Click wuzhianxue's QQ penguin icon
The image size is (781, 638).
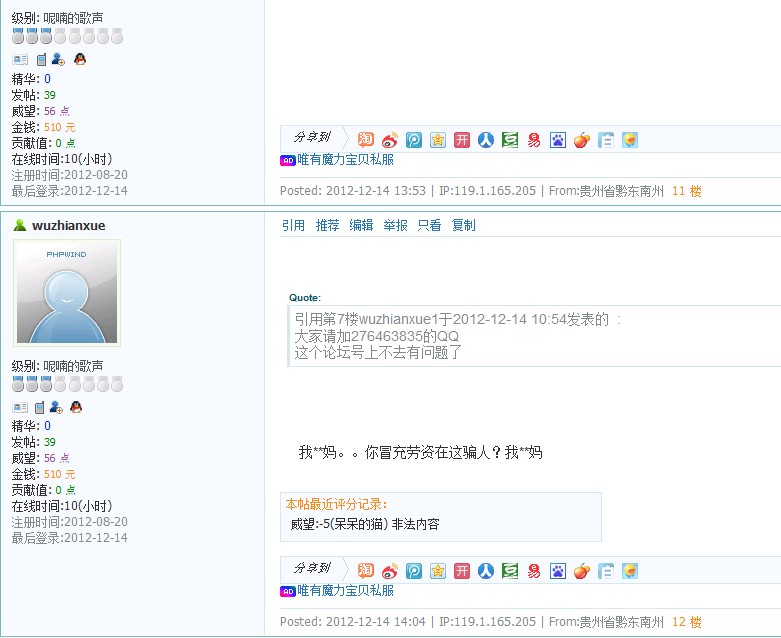pos(76,407)
